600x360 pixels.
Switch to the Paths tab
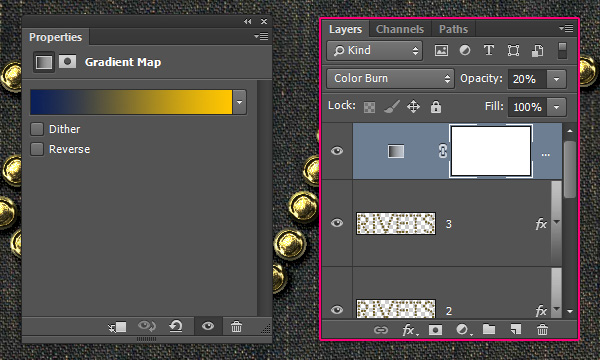tap(453, 29)
